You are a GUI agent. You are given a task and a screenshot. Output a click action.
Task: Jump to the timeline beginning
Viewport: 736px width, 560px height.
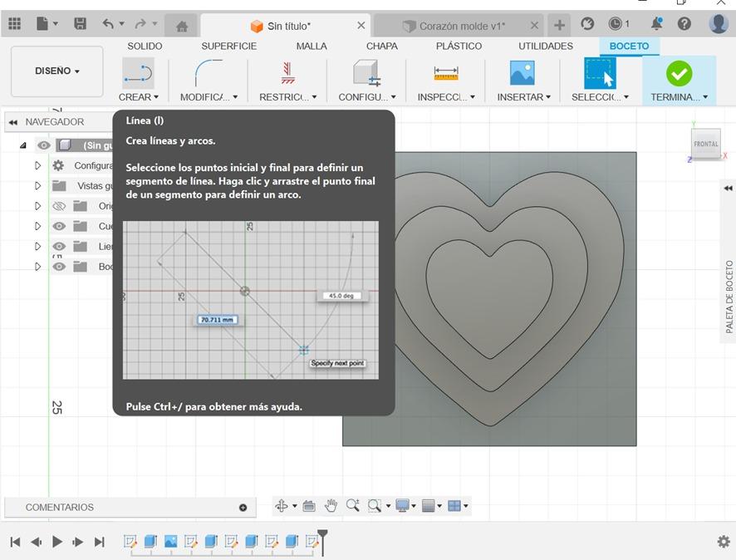point(15,542)
